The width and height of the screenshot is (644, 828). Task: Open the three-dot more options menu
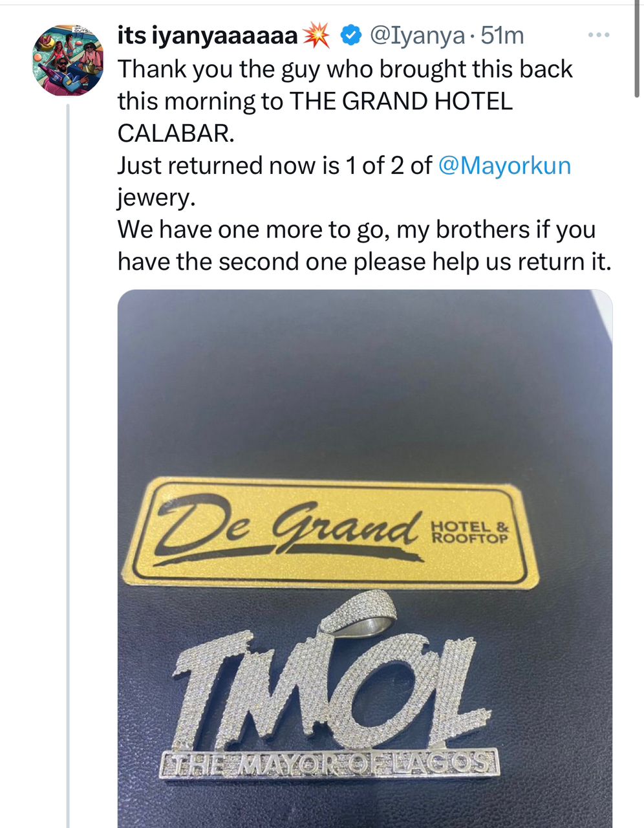[x=599, y=35]
